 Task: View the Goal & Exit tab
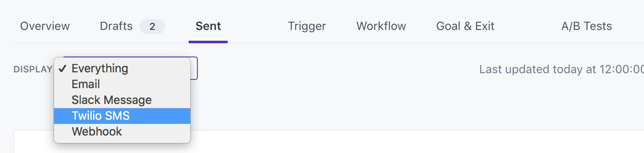click(465, 26)
